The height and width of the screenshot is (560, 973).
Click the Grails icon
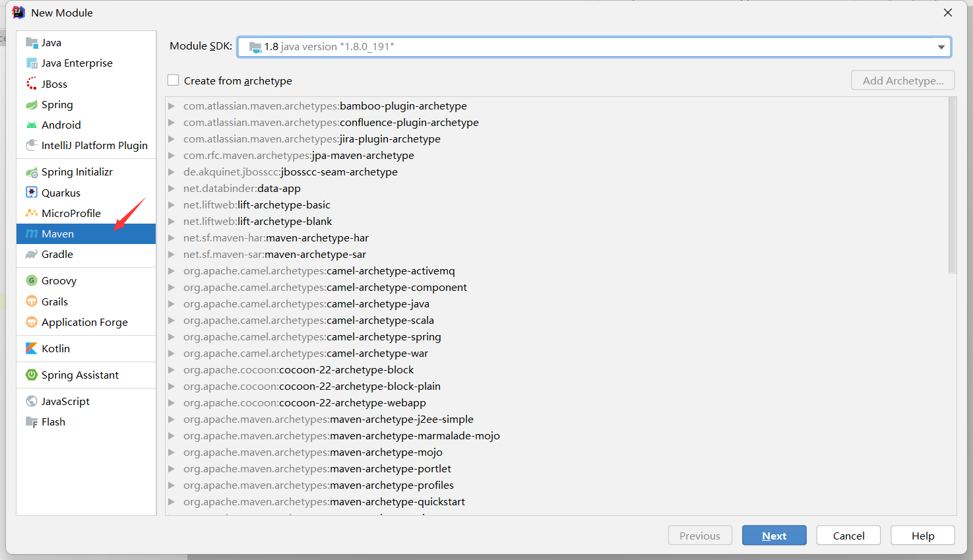coord(32,301)
